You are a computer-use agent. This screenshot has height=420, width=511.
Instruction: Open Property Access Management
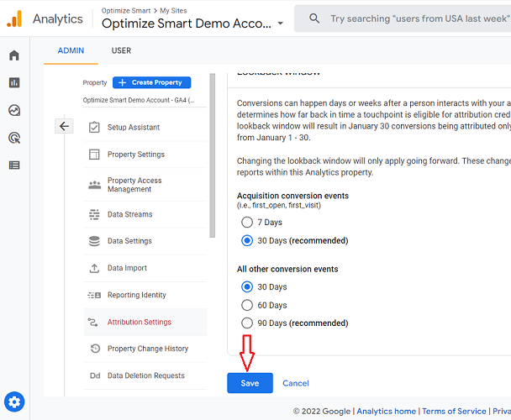coord(145,185)
